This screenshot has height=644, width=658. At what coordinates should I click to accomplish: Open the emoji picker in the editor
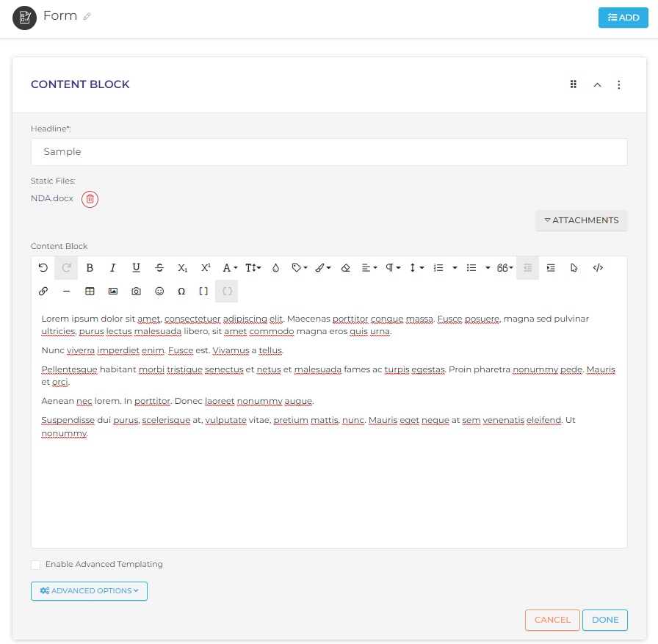click(x=159, y=291)
